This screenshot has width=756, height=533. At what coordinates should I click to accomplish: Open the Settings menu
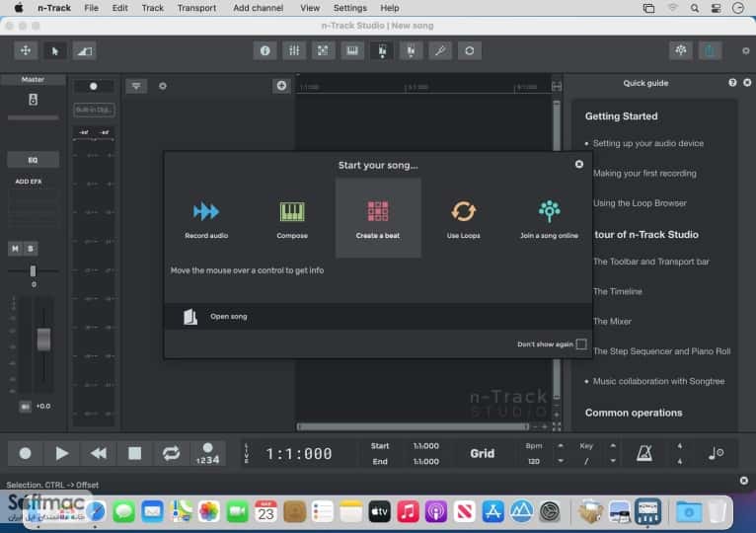point(350,8)
